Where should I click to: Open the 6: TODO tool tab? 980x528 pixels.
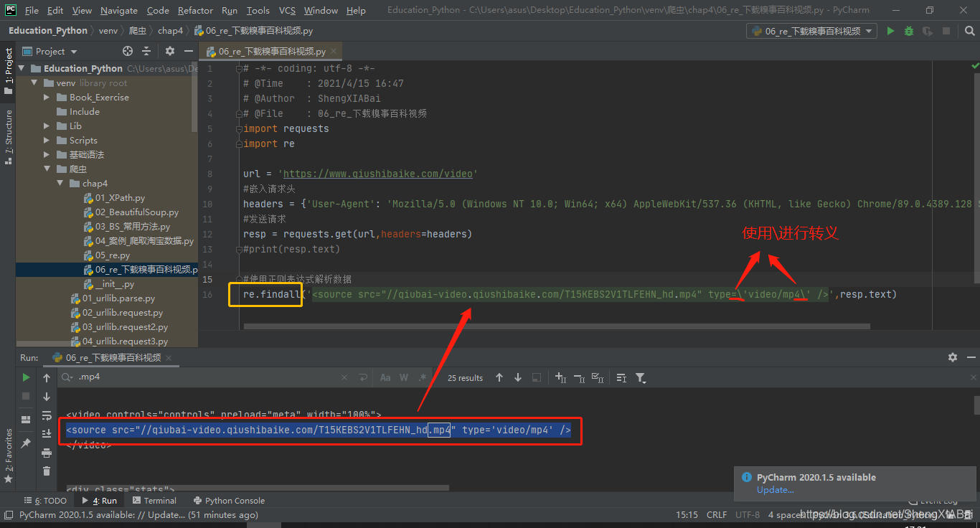(44, 501)
